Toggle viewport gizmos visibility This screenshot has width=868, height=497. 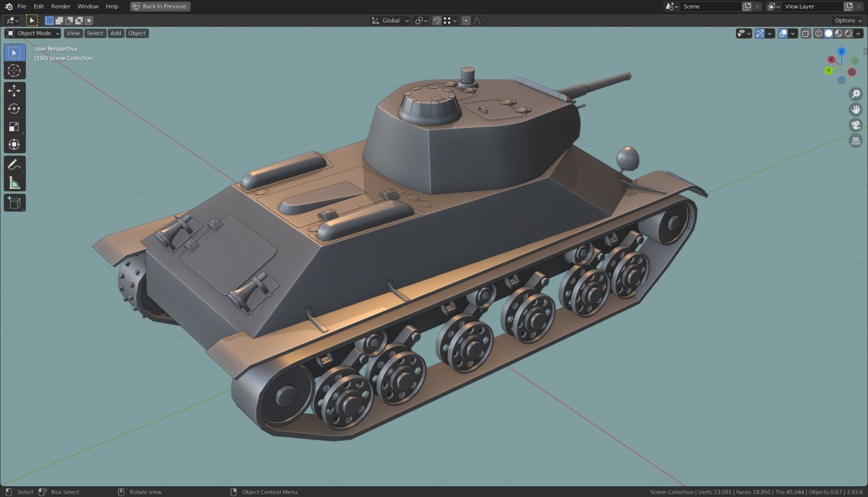(x=759, y=33)
